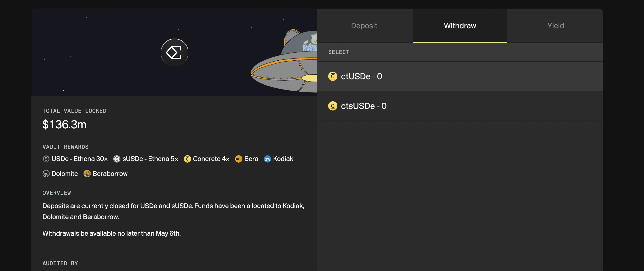
Task: Click the Kodiak reward icon
Action: point(267,159)
